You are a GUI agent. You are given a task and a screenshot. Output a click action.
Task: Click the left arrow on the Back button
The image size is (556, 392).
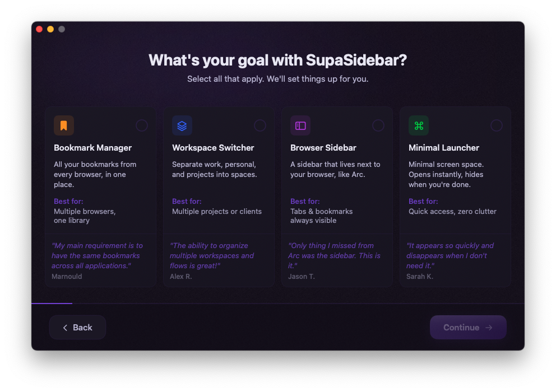65,328
